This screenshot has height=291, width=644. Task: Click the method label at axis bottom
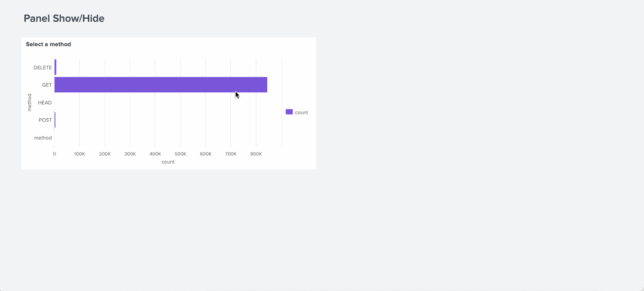[x=43, y=137]
